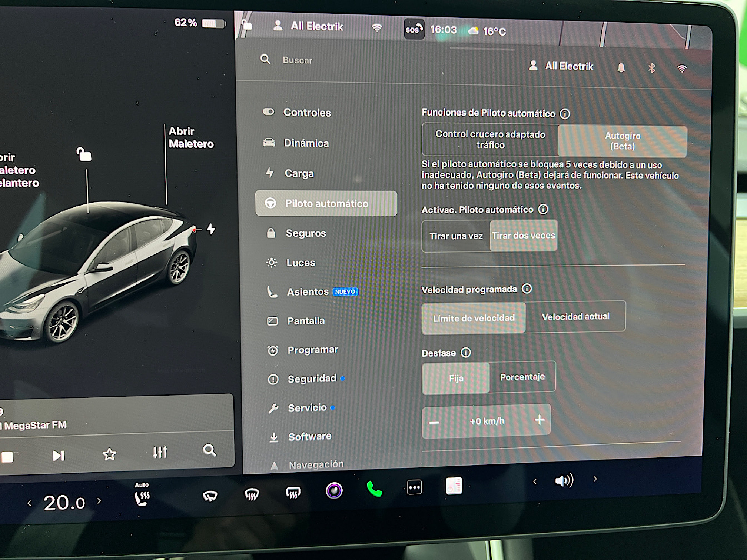Decrease cabin temperature with left chevron

point(29,503)
